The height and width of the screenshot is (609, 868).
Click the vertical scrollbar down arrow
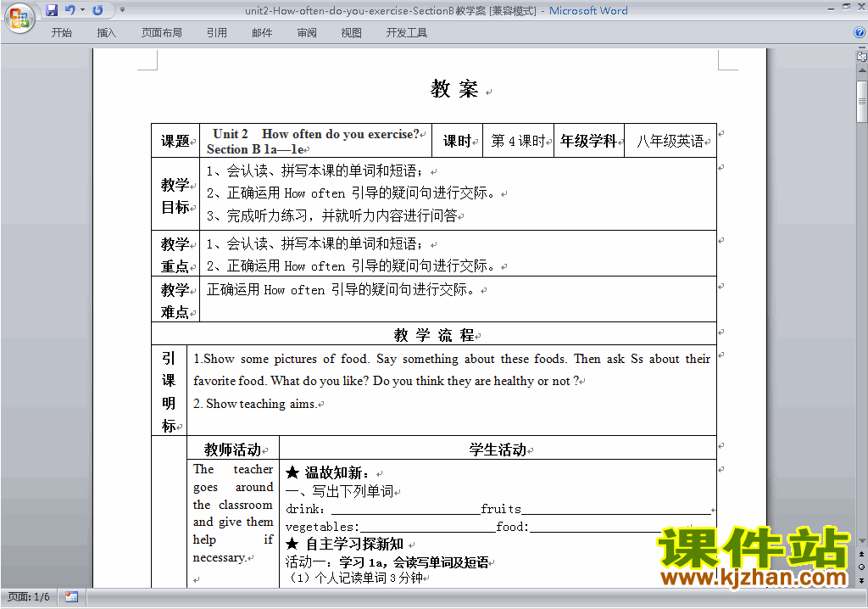(x=862, y=541)
